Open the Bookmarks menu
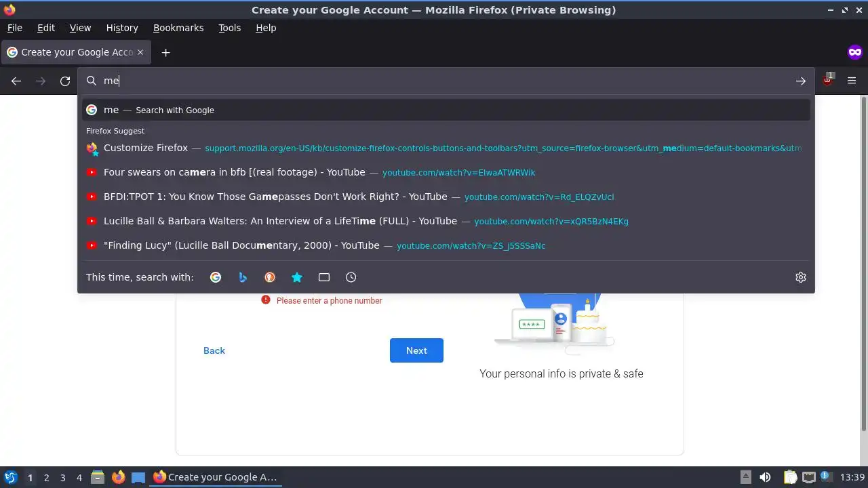This screenshot has width=868, height=488. tap(178, 28)
